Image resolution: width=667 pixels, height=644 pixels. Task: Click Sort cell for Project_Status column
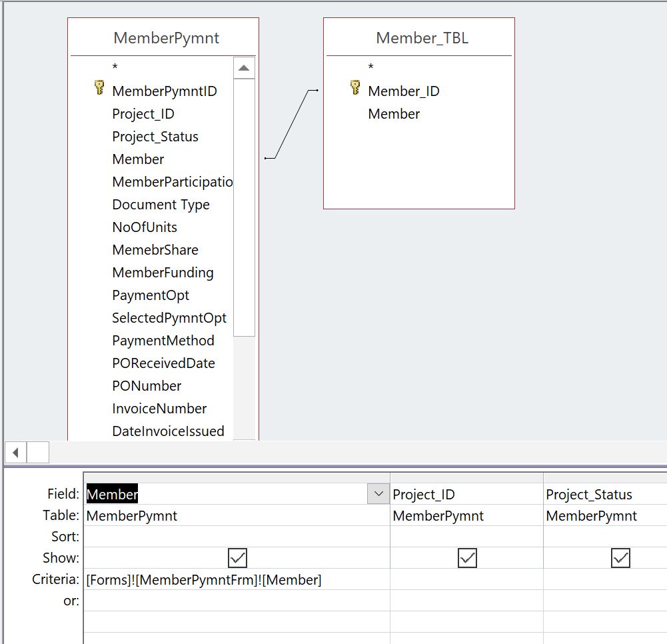(605, 537)
